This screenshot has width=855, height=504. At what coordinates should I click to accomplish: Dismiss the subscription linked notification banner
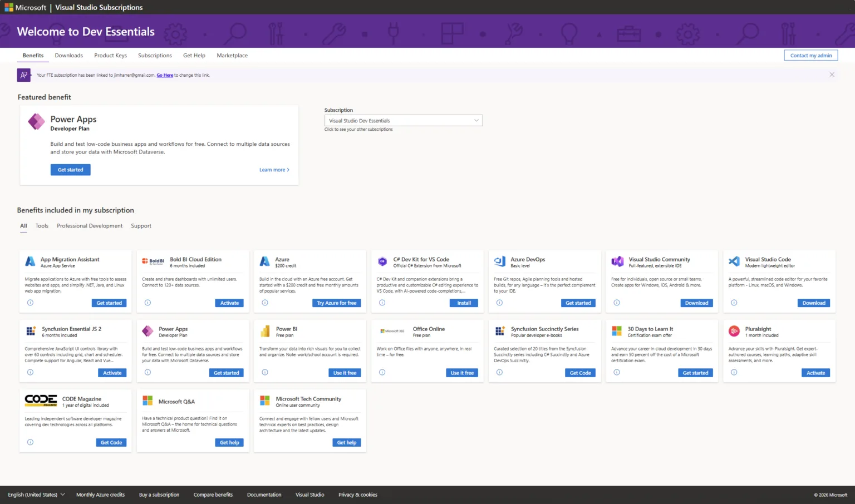(832, 75)
